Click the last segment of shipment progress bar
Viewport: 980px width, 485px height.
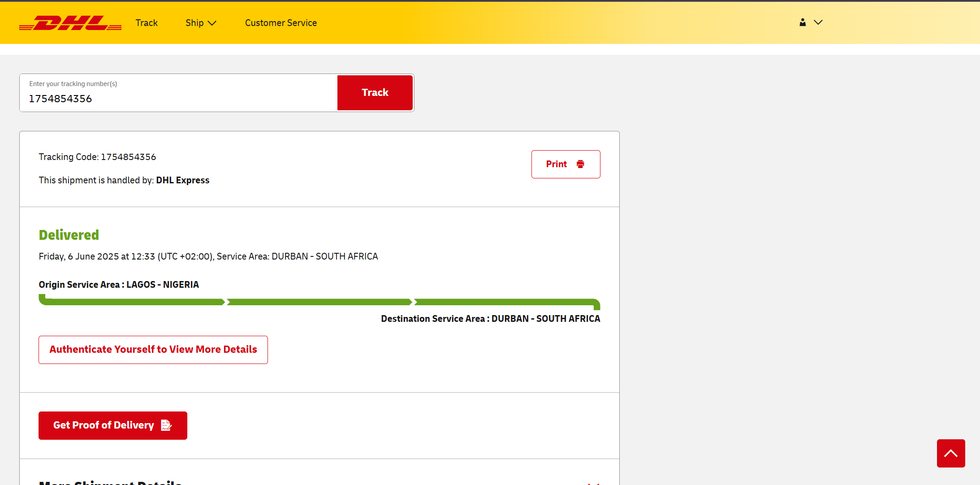tap(507, 303)
